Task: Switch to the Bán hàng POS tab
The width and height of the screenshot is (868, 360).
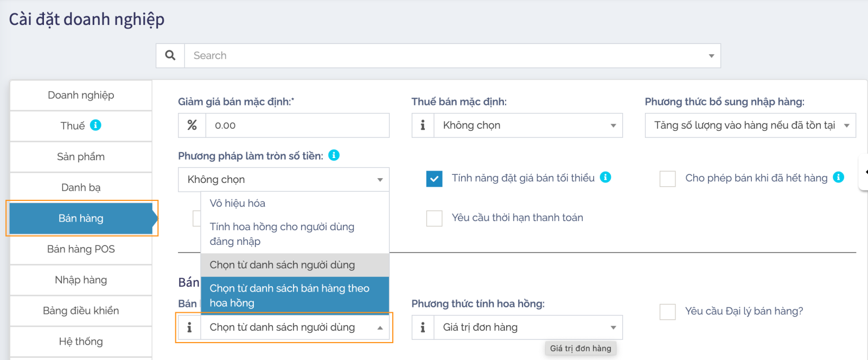Action: pyautogui.click(x=81, y=249)
